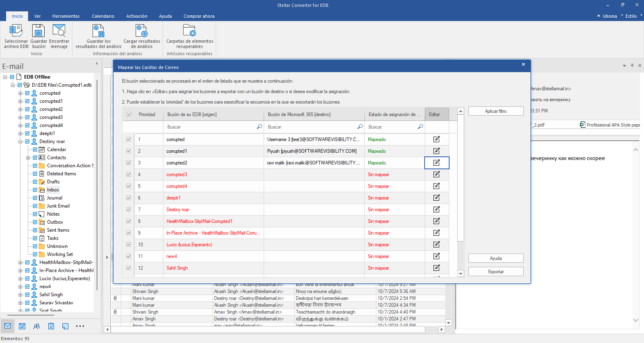644x343 pixels.
Task: Click edit icon for Sahil Singh row
Action: click(436, 268)
